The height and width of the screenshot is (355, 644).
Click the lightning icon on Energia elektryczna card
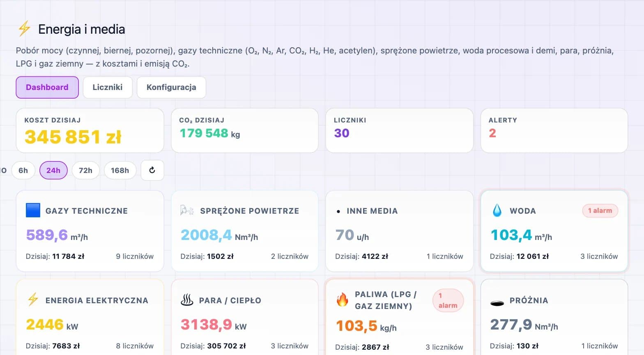coord(33,300)
